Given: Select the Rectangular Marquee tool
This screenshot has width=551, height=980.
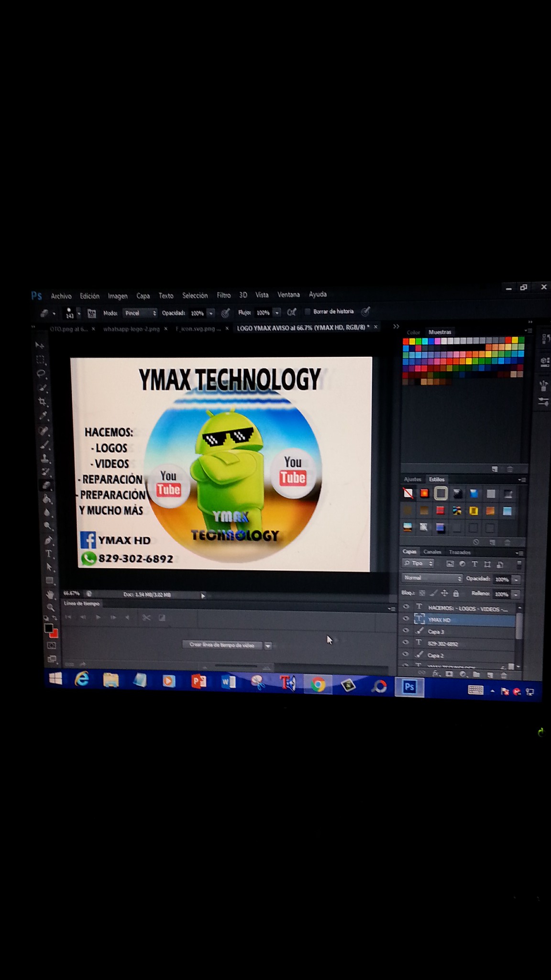Looking at the screenshot, I should click(x=40, y=359).
